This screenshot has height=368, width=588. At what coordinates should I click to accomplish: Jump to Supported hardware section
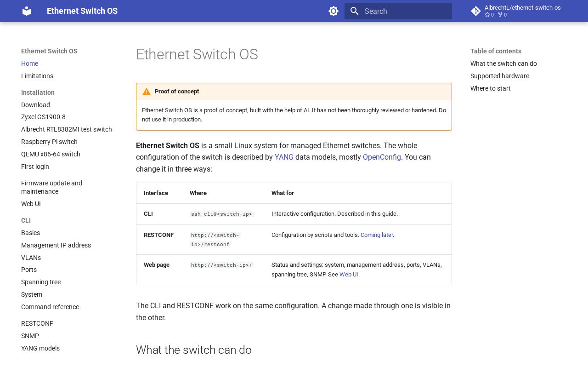pos(500,76)
